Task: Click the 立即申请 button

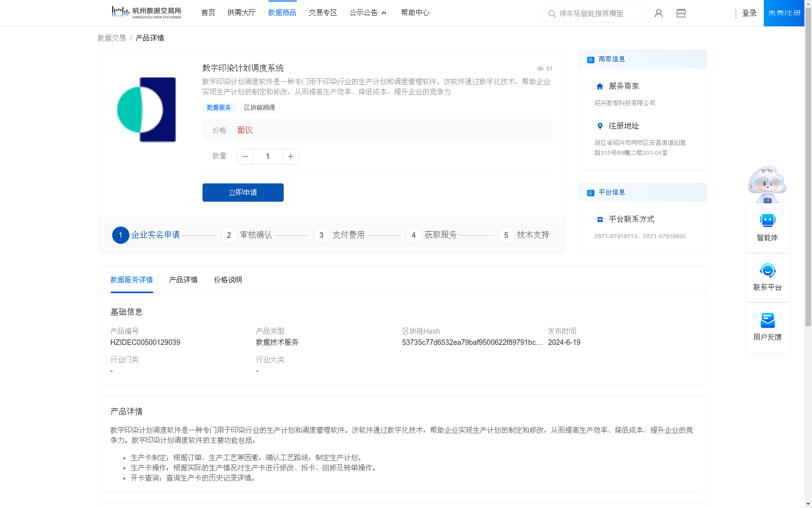Action: (243, 193)
